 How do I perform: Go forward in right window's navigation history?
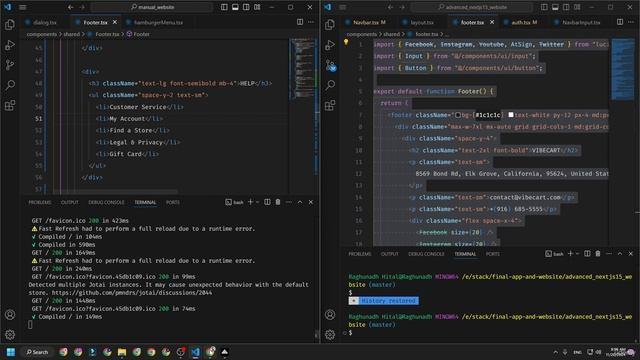(402, 7)
